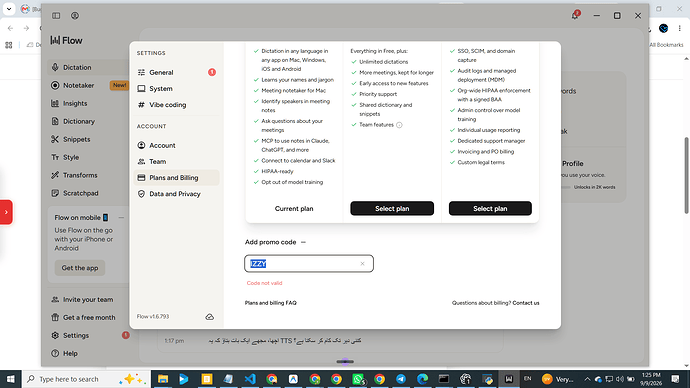Open the General settings tab
The width and height of the screenshot is (690, 388).
click(176, 73)
